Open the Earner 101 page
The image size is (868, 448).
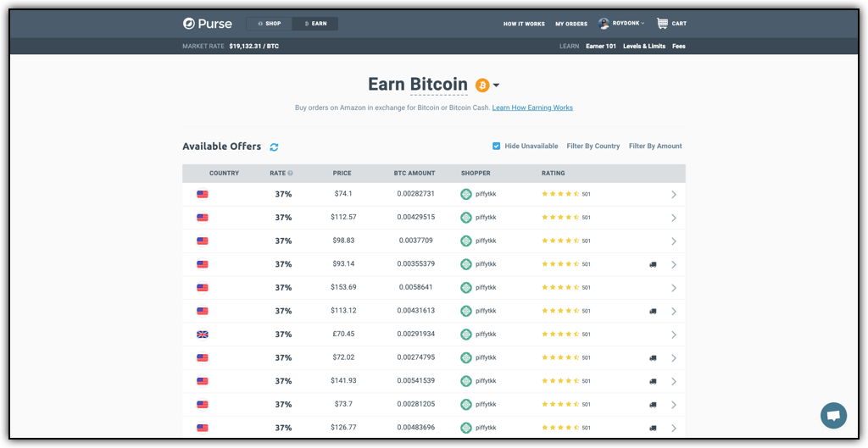point(601,47)
